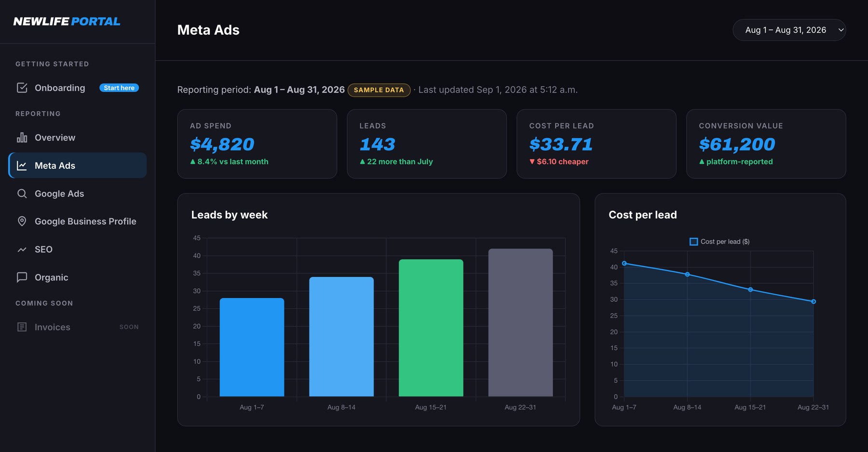Click the Aug 15–21 cost per lead point
The image size is (868, 452).
(750, 290)
